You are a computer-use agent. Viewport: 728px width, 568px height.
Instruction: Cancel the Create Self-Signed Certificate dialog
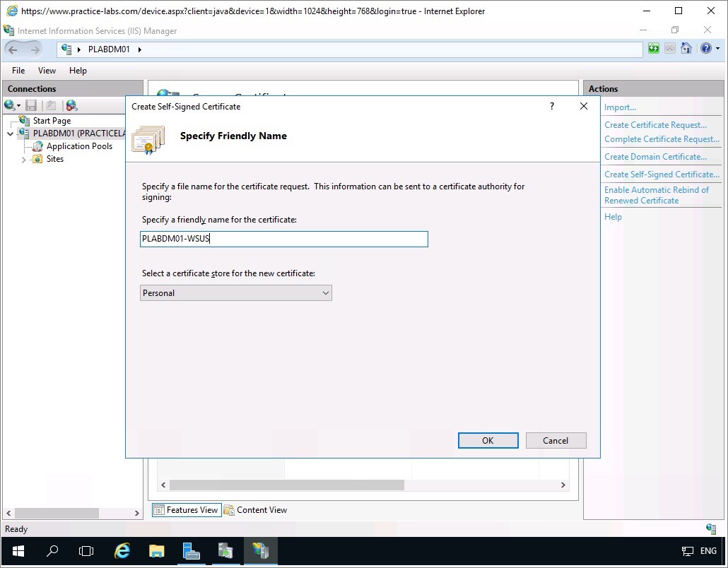tap(556, 440)
